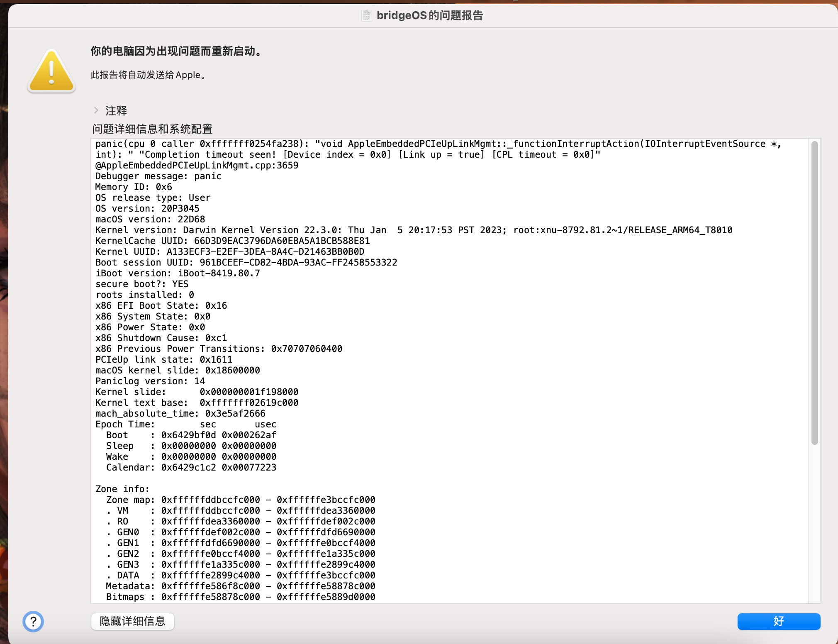Click the Kernel version line in report
Viewport: 838px width, 644px height.
coord(414,230)
